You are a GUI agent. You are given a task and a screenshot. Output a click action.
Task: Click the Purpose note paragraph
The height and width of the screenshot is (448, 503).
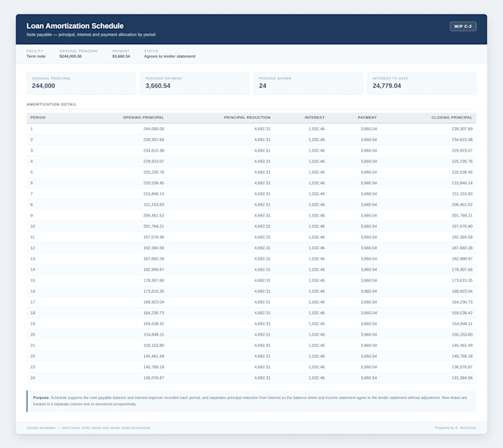tap(251, 401)
